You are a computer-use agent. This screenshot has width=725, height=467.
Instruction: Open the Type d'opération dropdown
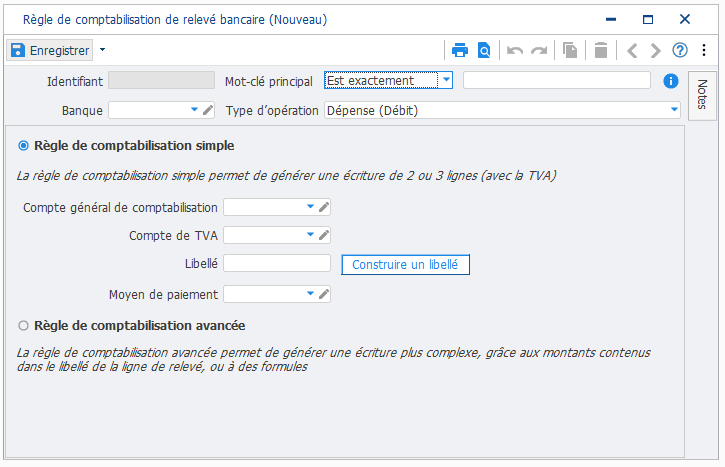point(674,110)
